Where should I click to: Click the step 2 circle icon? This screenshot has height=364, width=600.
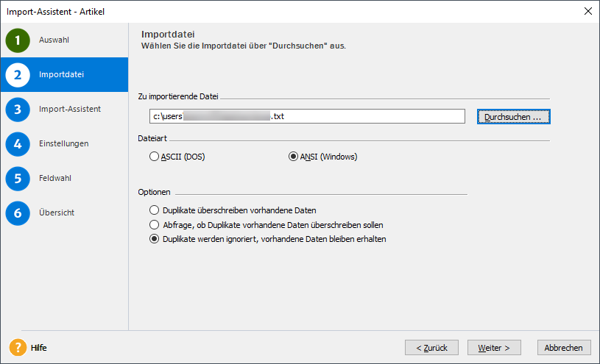pos(18,74)
